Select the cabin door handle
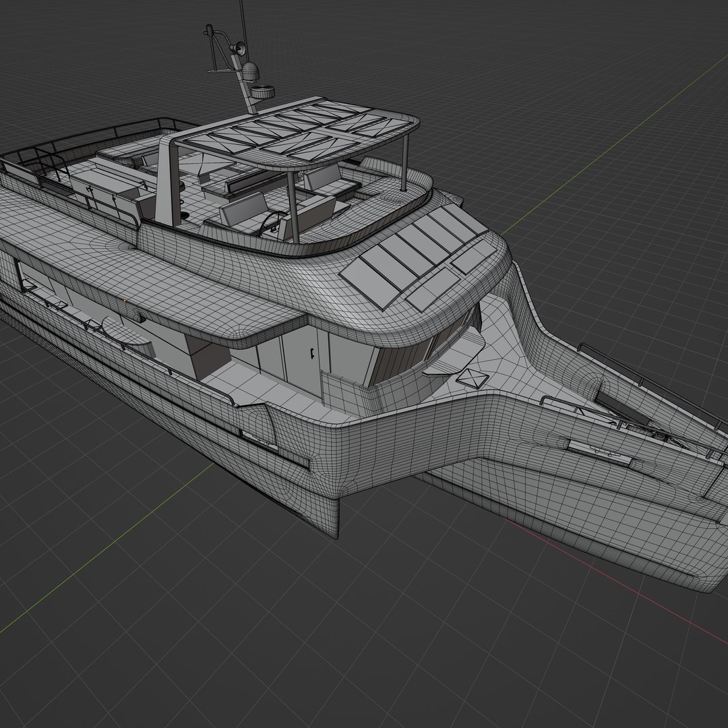The image size is (728, 728). (x=313, y=353)
